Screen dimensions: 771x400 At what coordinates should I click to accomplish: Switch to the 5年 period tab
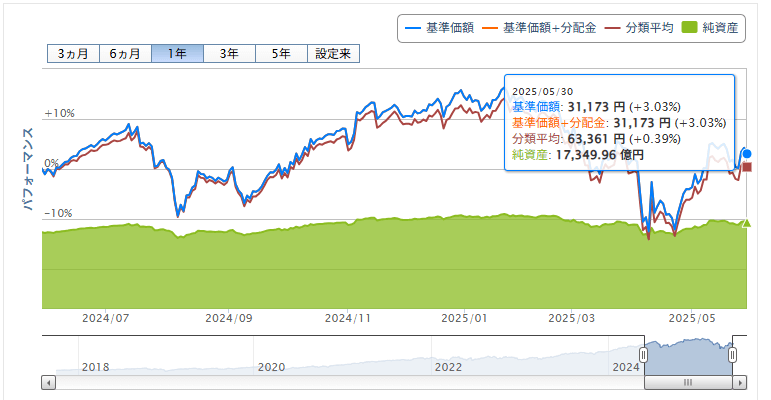(281, 54)
